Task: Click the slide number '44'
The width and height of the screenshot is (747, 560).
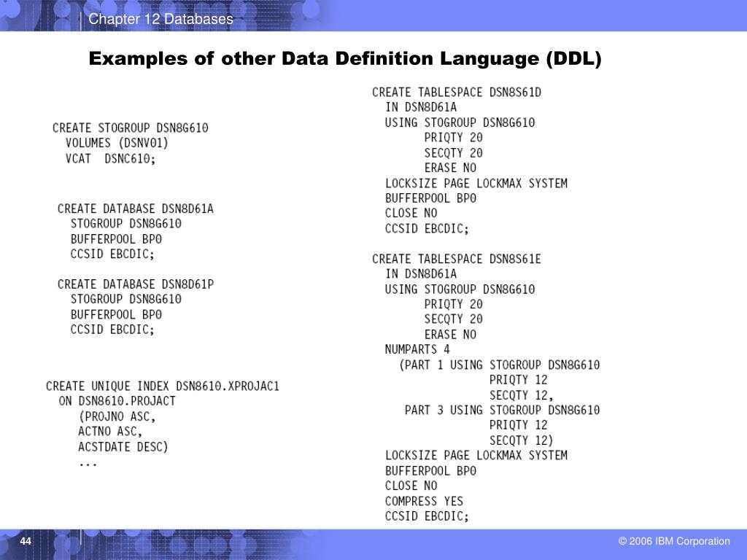Action: tap(26, 541)
